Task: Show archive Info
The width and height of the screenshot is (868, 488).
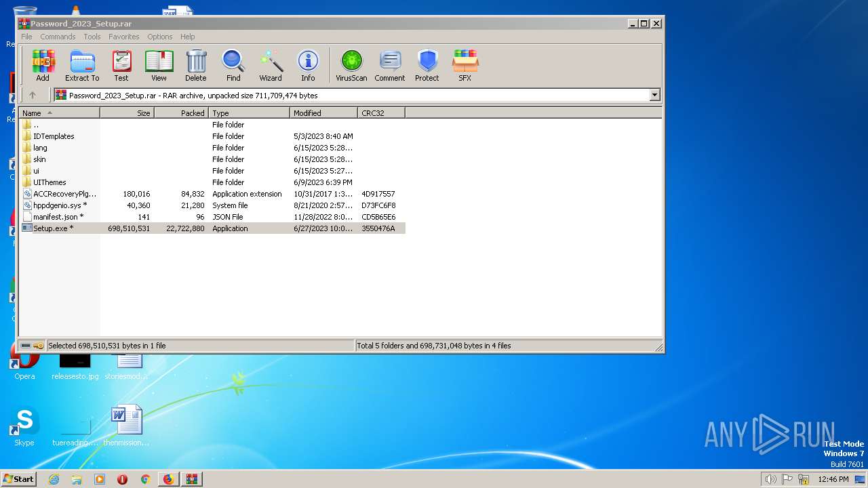Action: 308,66
